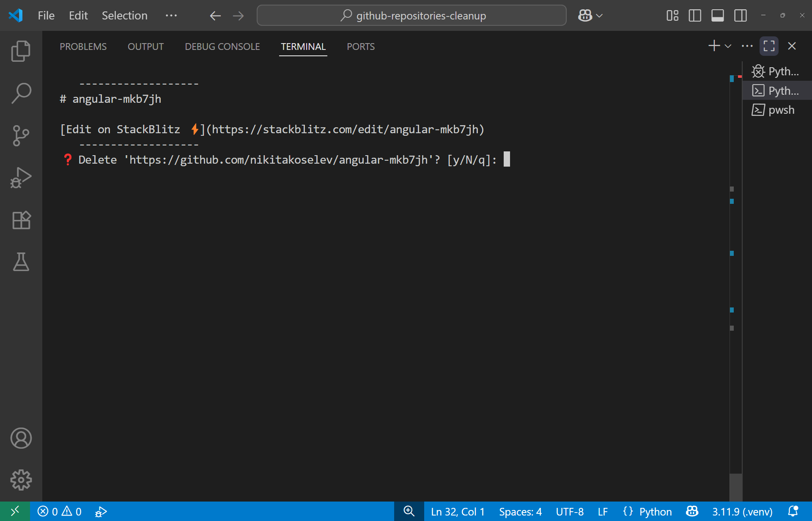Click the github.com angular-mkb7jh URL
The height and width of the screenshot is (521, 812).
279,160
